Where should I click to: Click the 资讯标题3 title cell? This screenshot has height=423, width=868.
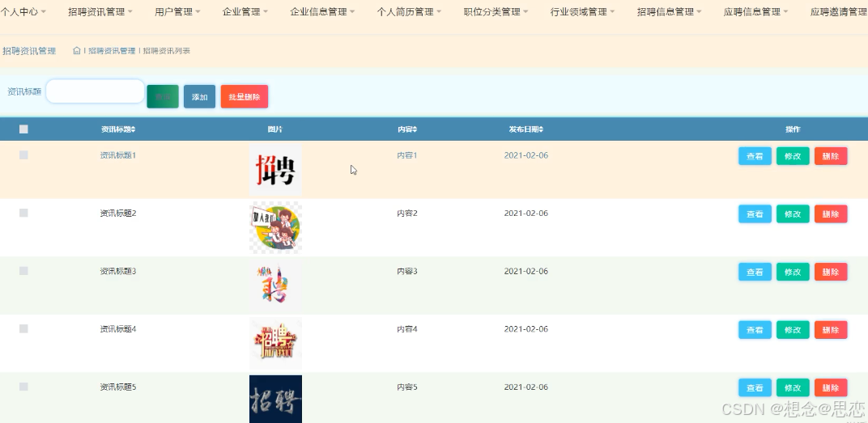point(118,271)
